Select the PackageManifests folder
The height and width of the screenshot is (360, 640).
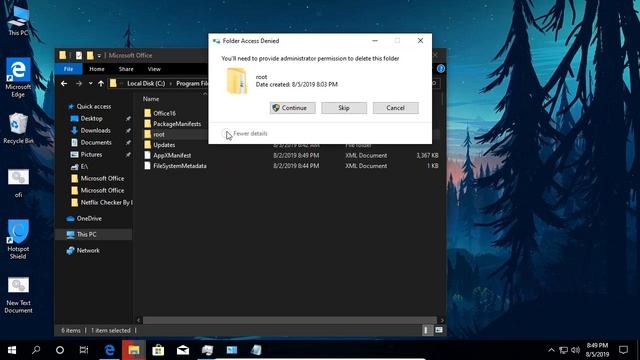(177, 124)
